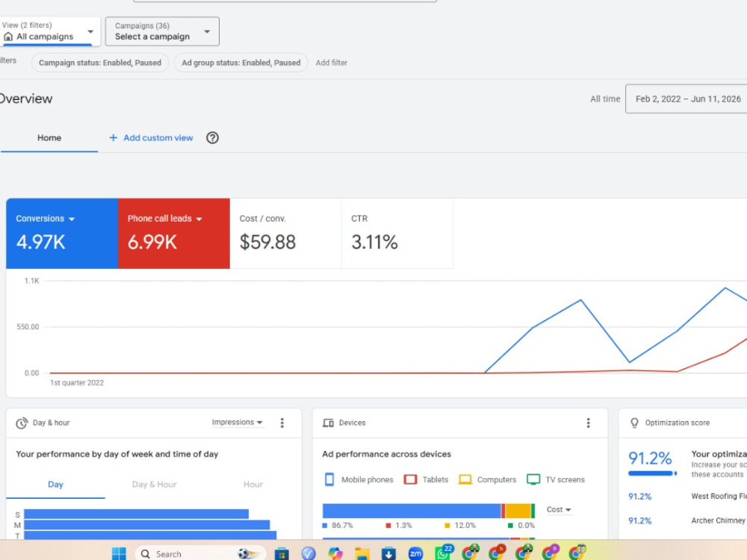
Task: Click the yellow computers segment of the cost bar
Action: click(518, 511)
